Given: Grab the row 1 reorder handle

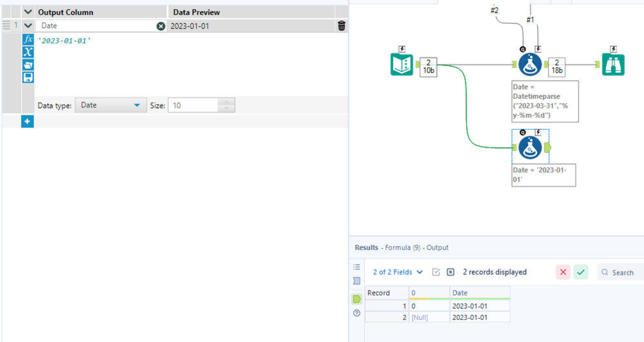Looking at the screenshot, I should coord(6,25).
